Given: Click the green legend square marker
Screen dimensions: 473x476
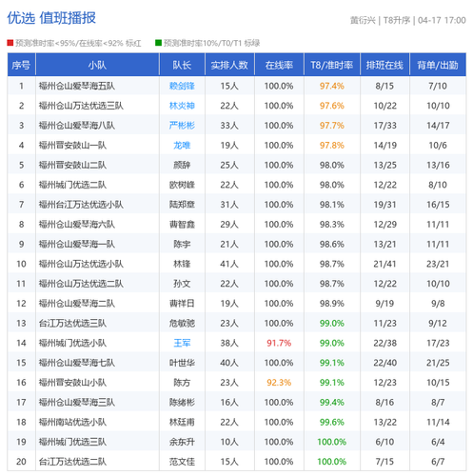Looking at the screenshot, I should 158,43.
